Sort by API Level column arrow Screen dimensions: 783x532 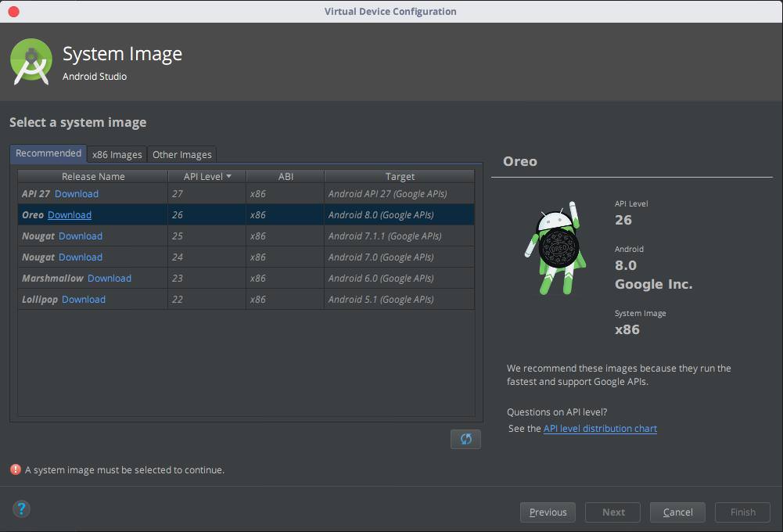point(228,176)
